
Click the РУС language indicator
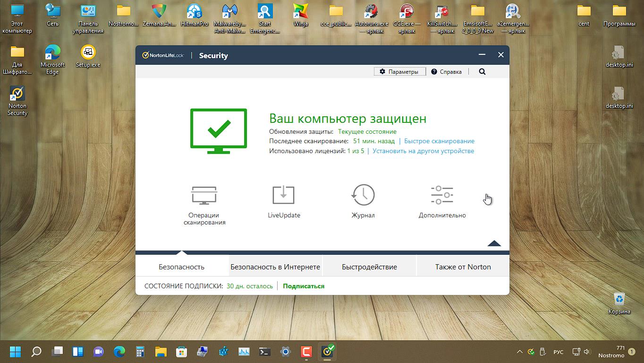(558, 352)
